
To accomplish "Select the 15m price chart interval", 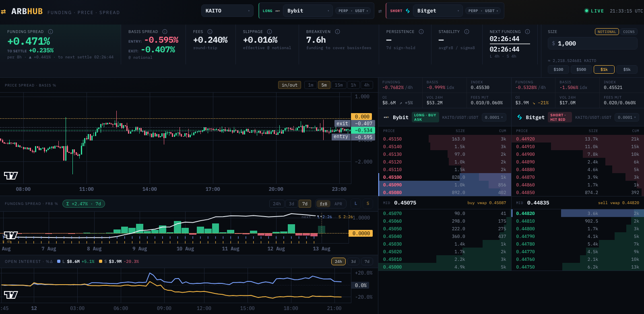I will 339,85.
